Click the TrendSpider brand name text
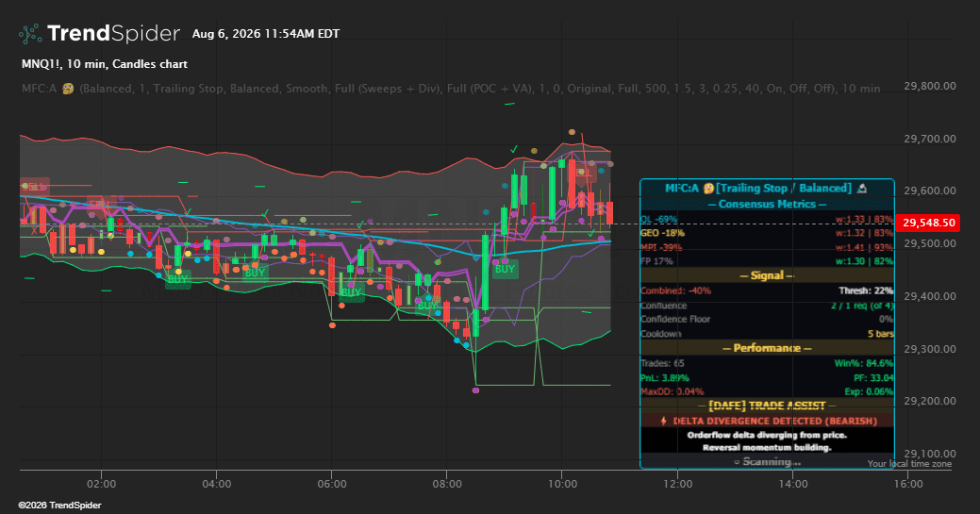 pos(114,33)
